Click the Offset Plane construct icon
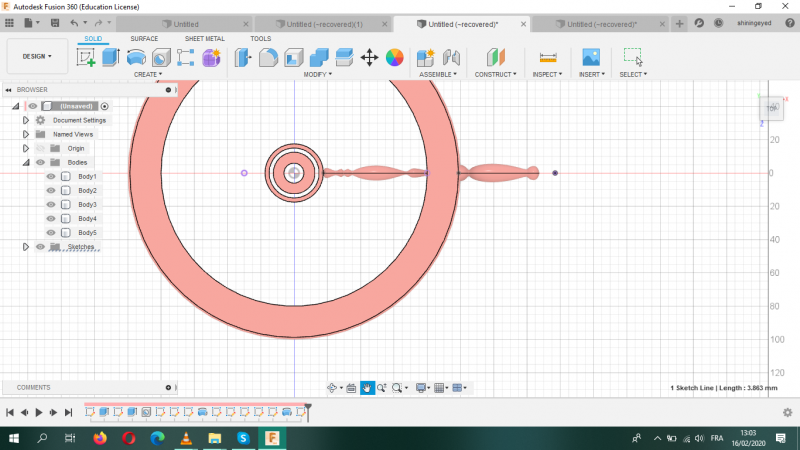800x450 pixels. (x=496, y=57)
